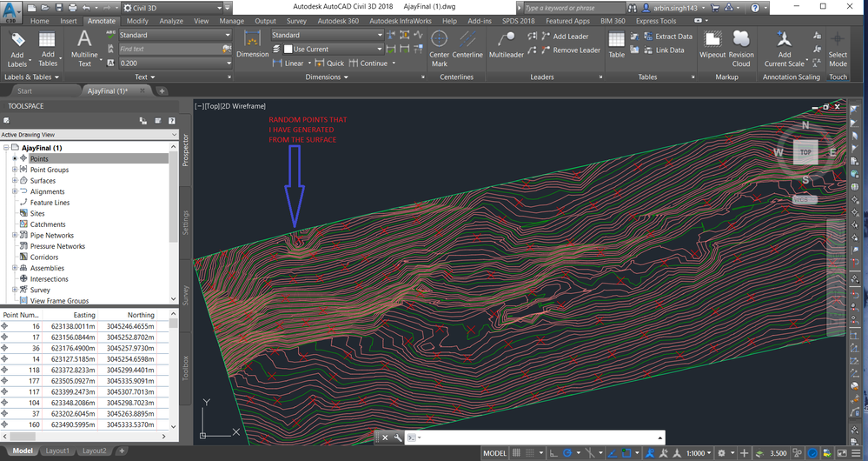Expand the Alignments tree node
Screen dimensions: 868x461
[x=15, y=191]
